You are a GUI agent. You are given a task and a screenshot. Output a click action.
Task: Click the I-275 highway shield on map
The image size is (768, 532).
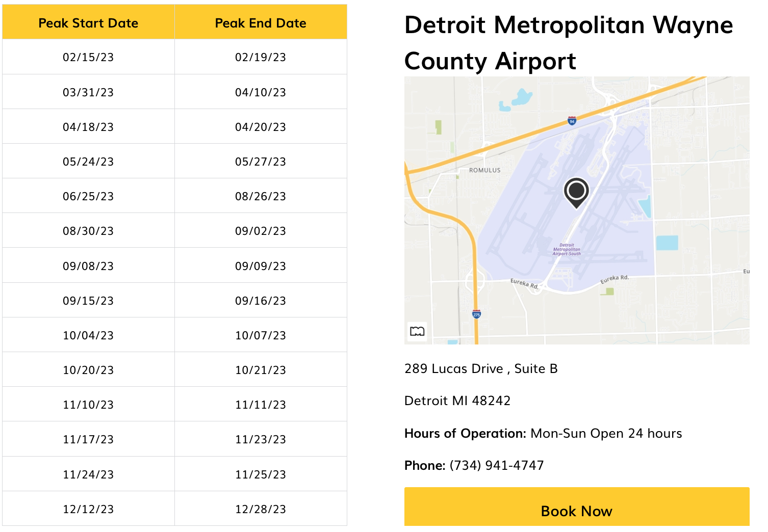coord(476,314)
